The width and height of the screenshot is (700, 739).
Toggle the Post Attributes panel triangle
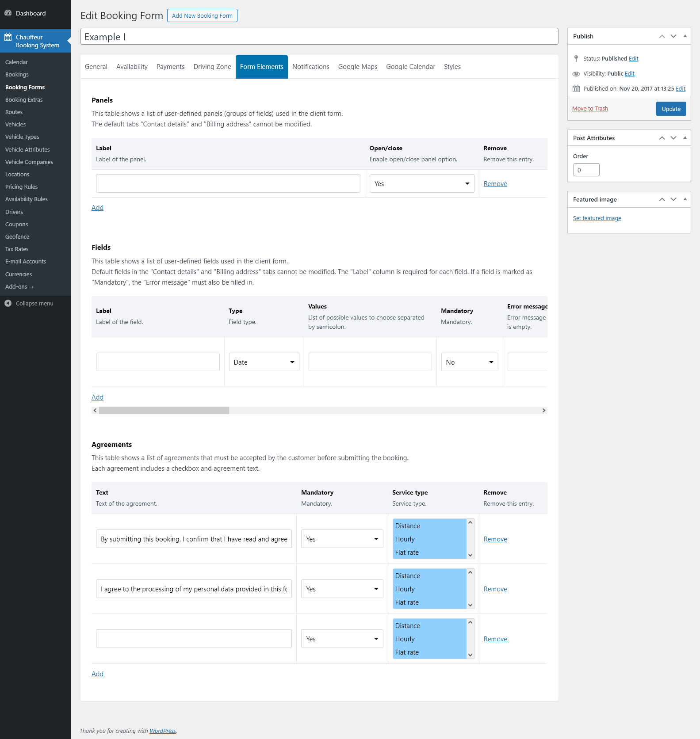click(x=685, y=138)
